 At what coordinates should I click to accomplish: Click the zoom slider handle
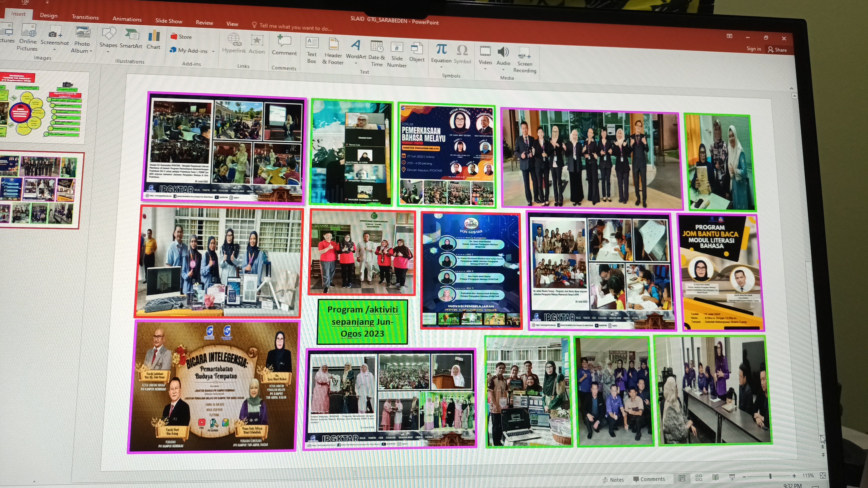[770, 476]
